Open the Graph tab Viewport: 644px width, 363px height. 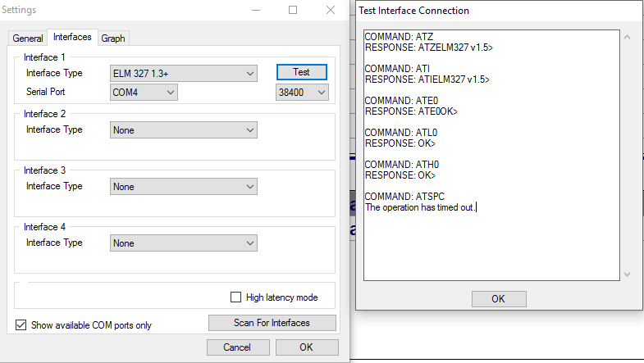pyautogui.click(x=113, y=39)
